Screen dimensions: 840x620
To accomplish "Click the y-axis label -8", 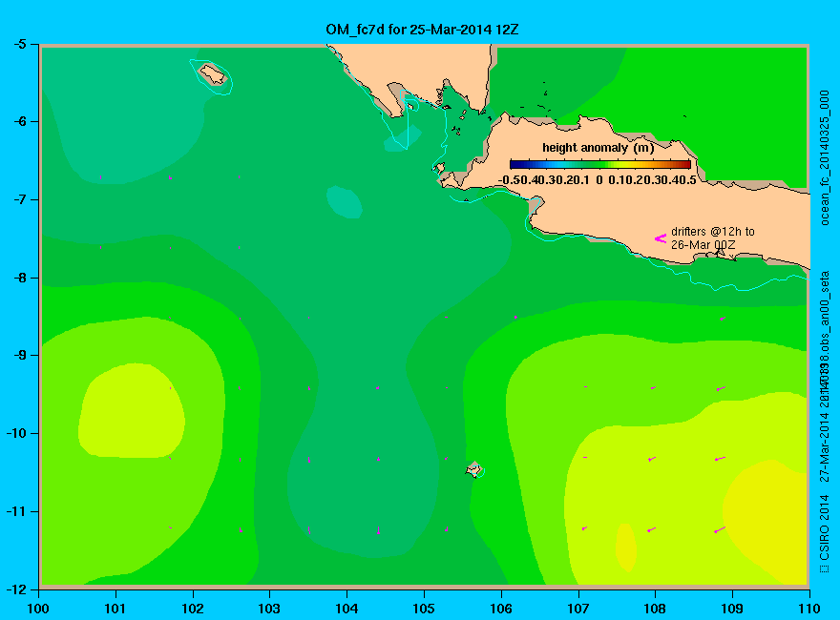I will click(20, 278).
